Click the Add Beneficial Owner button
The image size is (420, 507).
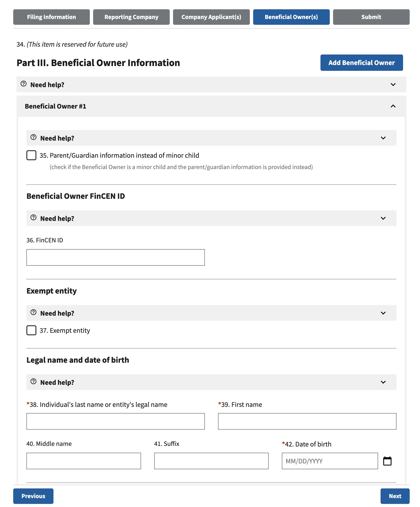tap(361, 63)
